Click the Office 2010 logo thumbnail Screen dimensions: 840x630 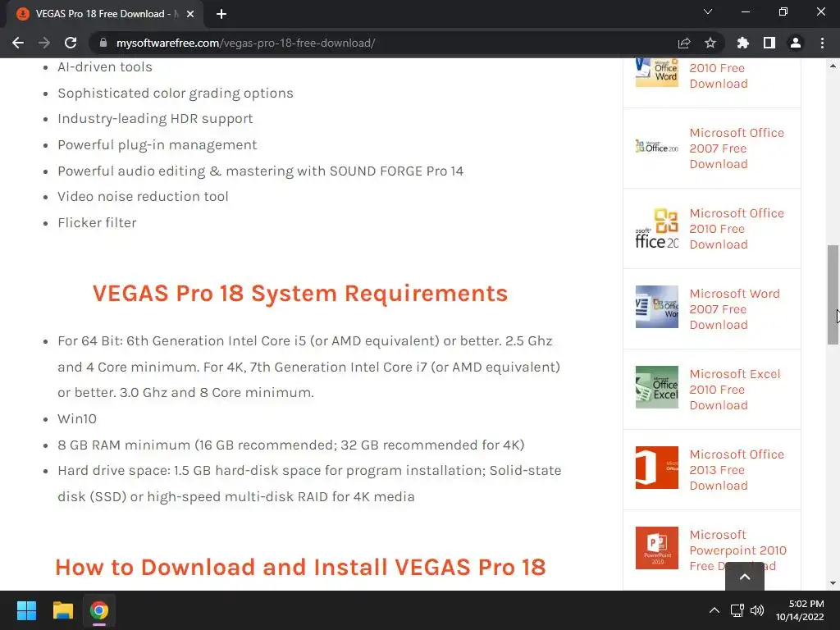tap(657, 228)
